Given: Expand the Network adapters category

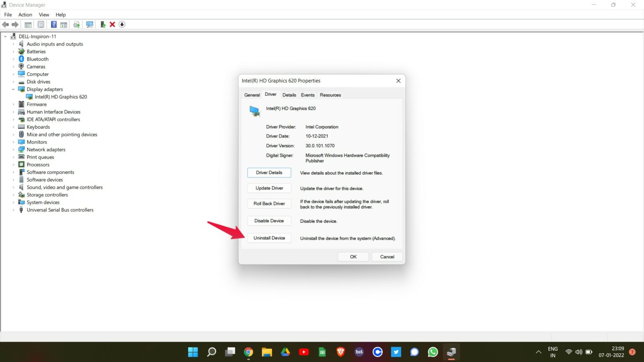Looking at the screenshot, I should 14,149.
